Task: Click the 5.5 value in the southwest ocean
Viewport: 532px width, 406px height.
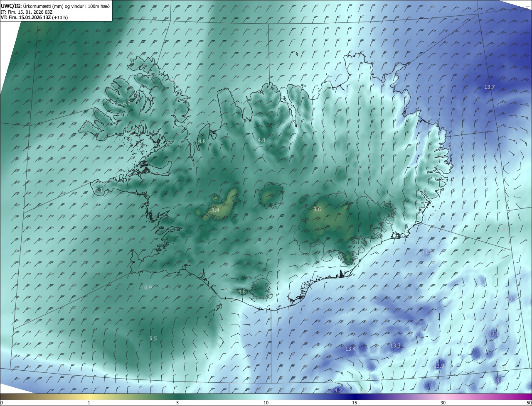Action: (153, 339)
